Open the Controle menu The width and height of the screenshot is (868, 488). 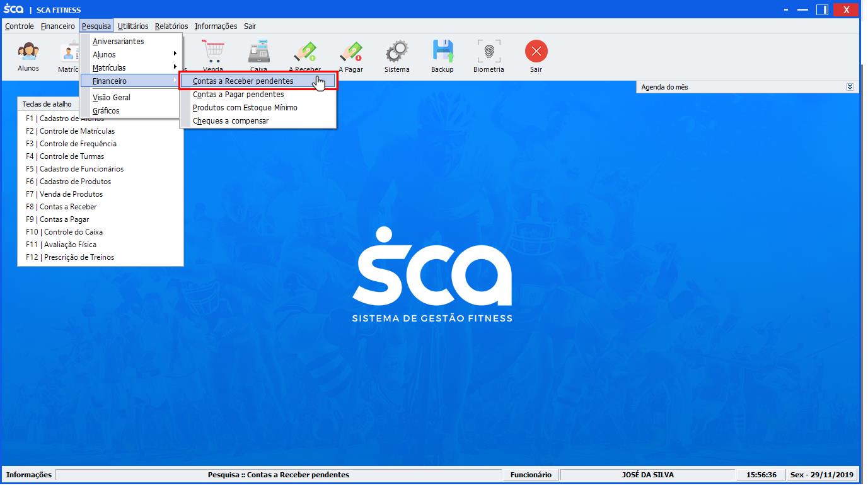click(x=20, y=26)
